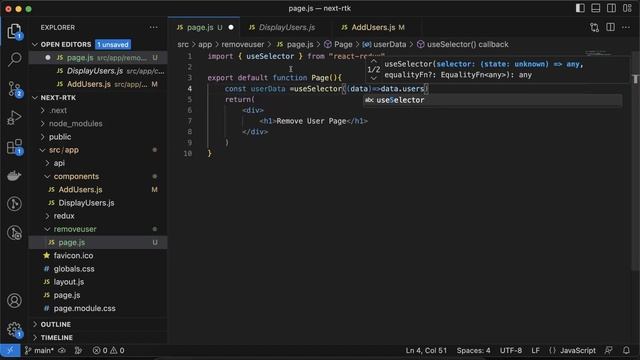Click Ln 4, Col 51 status item
Image resolution: width=640 pixels, height=360 pixels.
pos(426,350)
